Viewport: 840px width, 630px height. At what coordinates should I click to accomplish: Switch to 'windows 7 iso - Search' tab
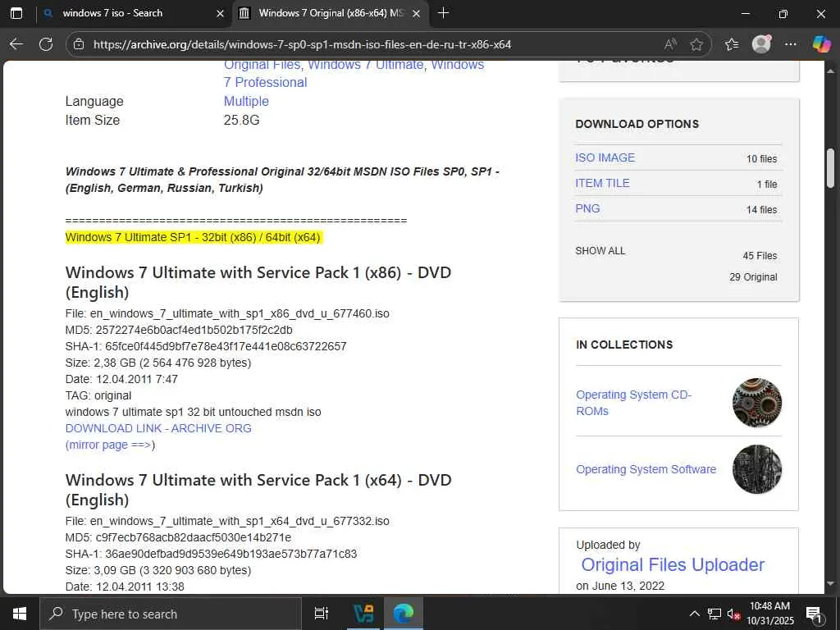coord(134,13)
